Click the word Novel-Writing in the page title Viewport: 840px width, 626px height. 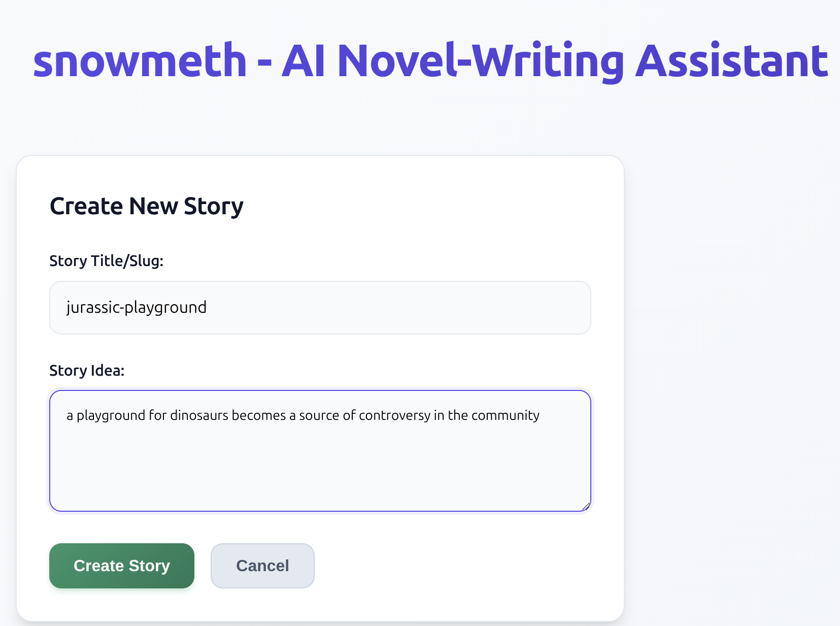[481, 61]
